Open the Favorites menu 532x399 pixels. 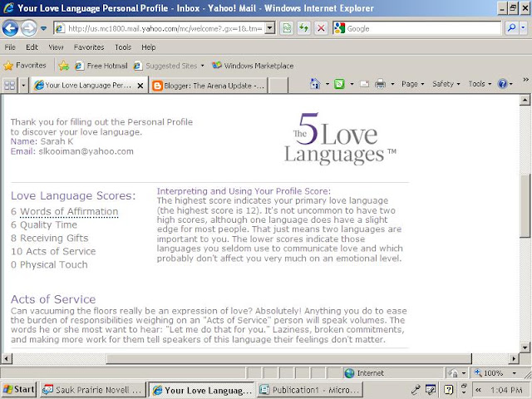[89, 47]
